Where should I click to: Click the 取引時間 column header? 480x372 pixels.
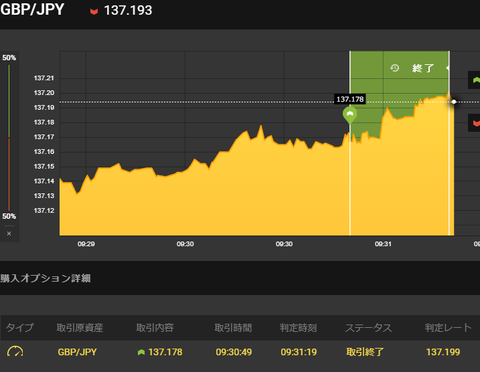[x=233, y=328]
